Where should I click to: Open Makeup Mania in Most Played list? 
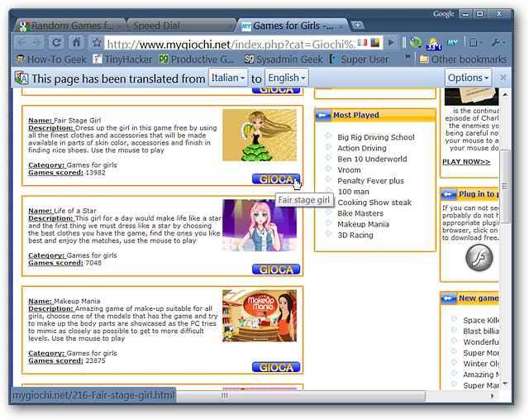point(363,224)
